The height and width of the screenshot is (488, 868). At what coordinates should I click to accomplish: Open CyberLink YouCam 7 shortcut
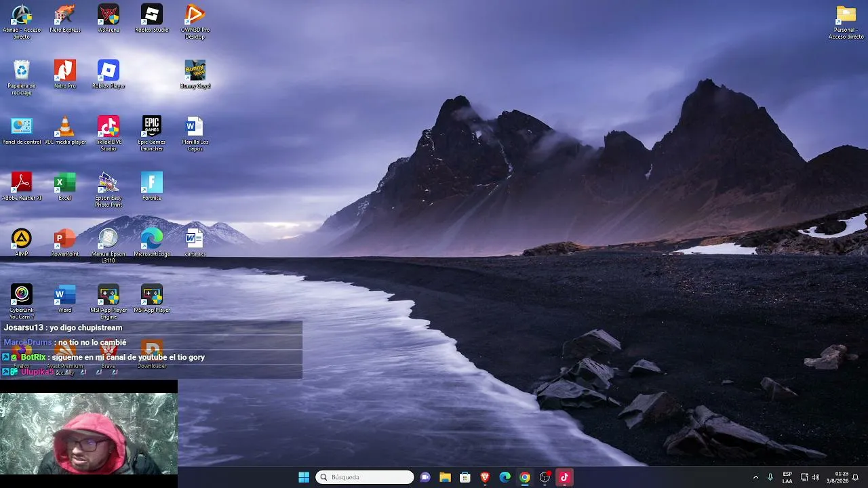(22, 302)
